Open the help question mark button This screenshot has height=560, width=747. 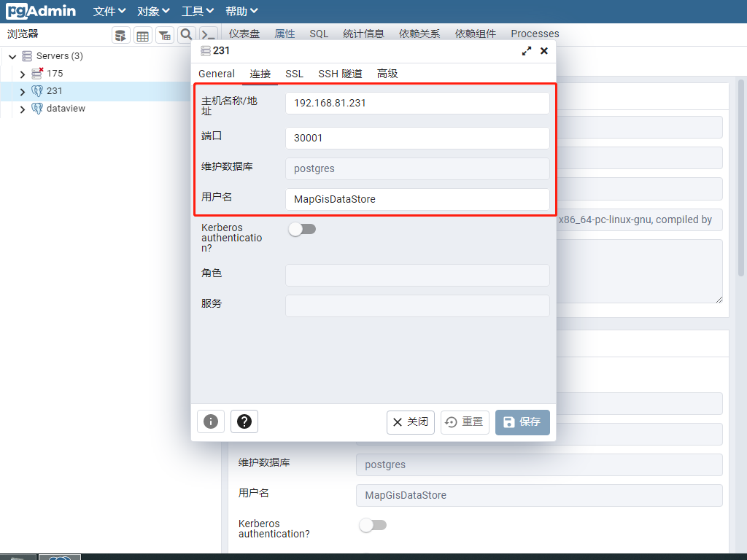pos(244,421)
